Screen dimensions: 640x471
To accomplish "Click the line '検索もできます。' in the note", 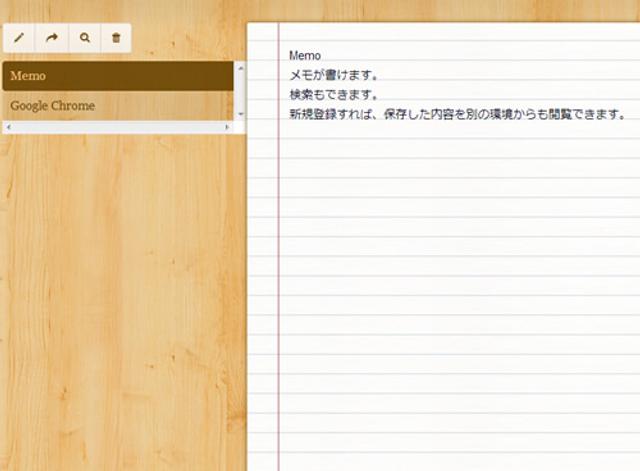I will click(333, 95).
